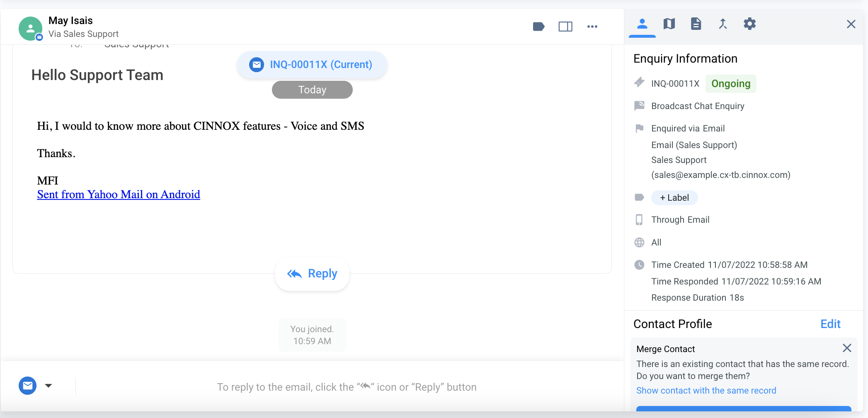
Task: Open the three-dots more options menu
Action: coord(592,27)
